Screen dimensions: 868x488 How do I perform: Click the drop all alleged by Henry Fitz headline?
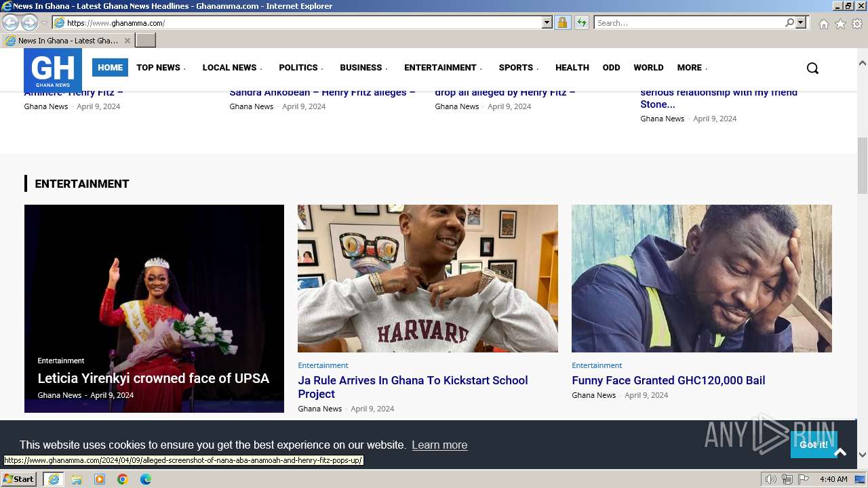[x=505, y=92]
